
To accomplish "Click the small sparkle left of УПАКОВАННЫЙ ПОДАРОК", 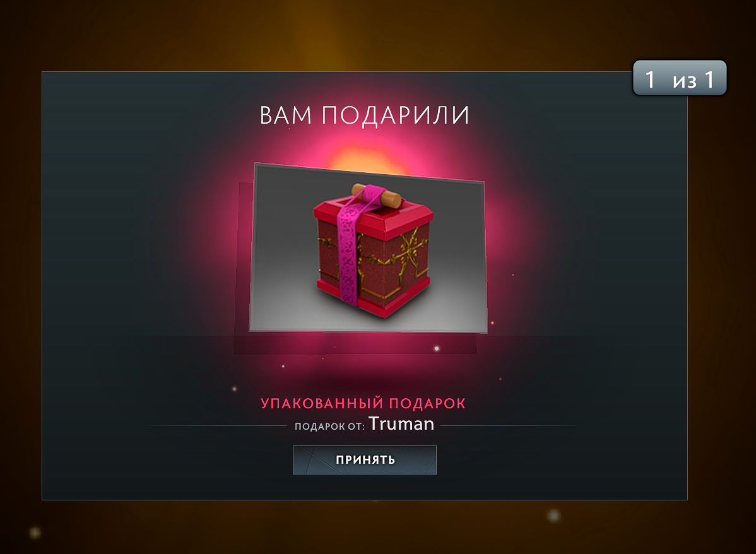I will pyautogui.click(x=234, y=389).
